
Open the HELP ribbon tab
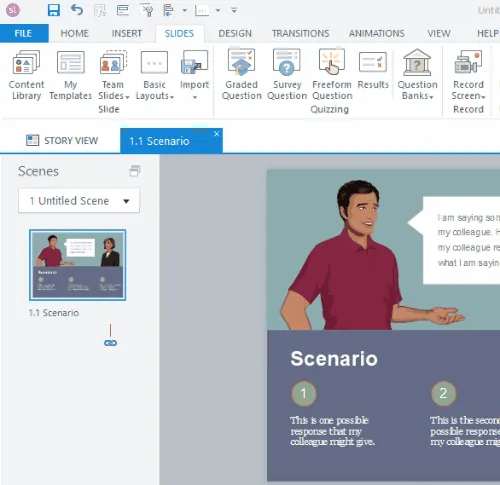[488, 33]
